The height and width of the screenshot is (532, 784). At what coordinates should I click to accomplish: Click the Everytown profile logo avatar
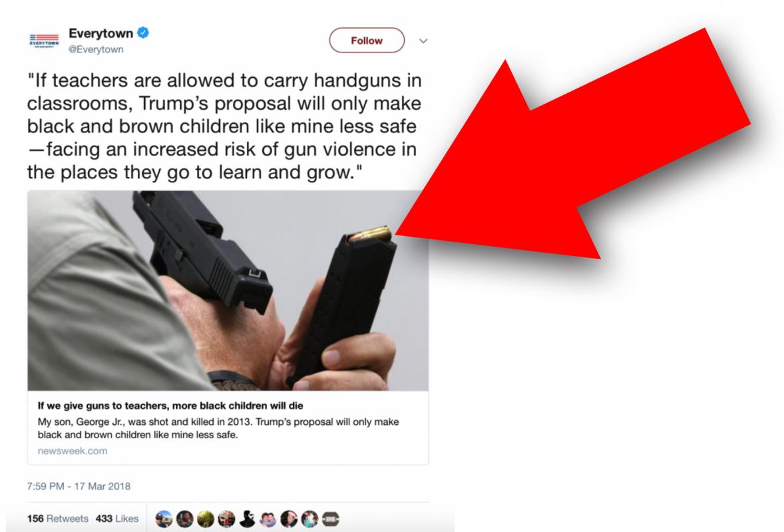44,41
